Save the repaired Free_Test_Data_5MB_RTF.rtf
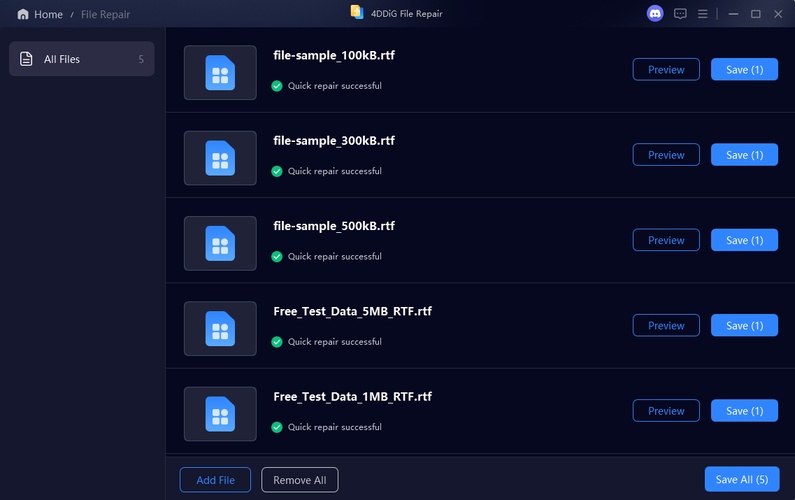Screen dimensions: 795x500 [744, 325]
